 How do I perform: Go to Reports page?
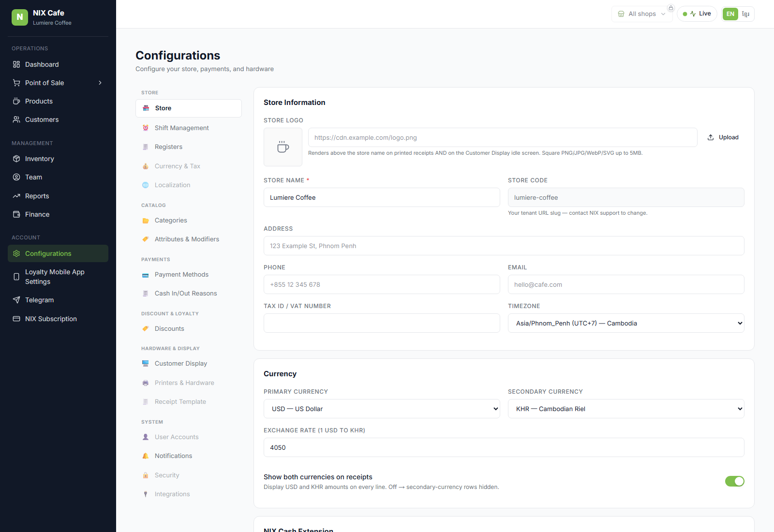pyautogui.click(x=58, y=196)
